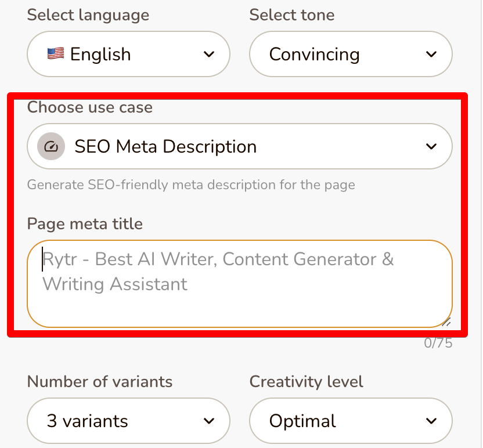Click the resize handle of the meta title box

click(x=446, y=320)
